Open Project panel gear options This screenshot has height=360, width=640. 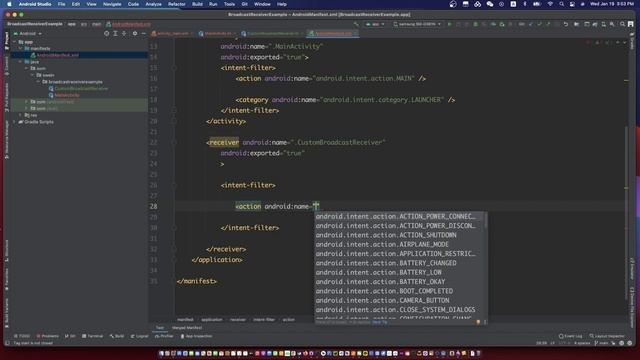[x=135, y=33]
